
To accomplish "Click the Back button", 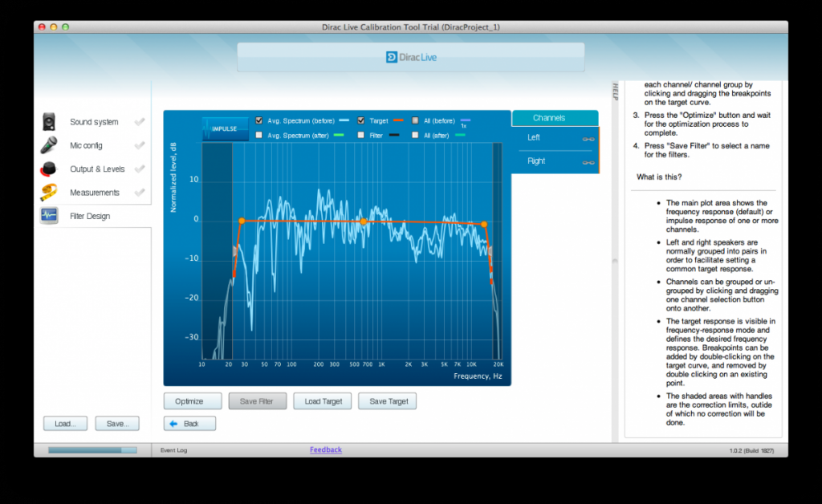I will (189, 423).
